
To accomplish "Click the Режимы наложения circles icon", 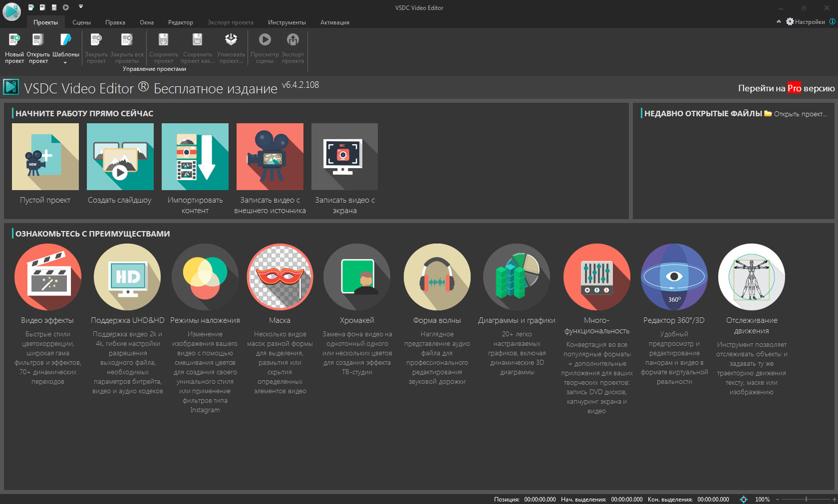I will click(205, 277).
